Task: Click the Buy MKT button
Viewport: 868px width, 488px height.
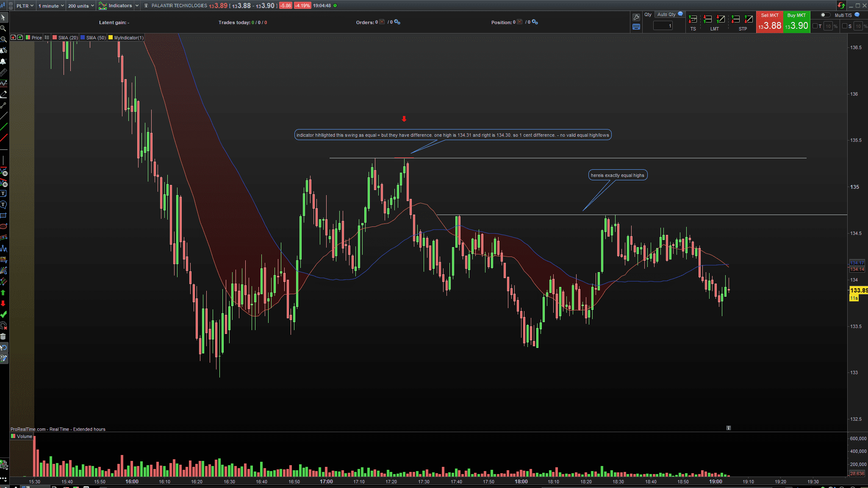Action: click(x=796, y=22)
